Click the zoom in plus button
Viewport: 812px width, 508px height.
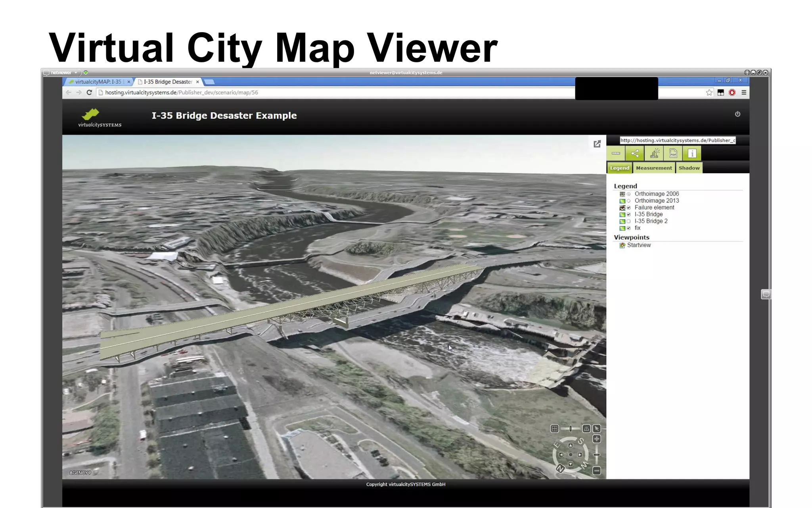pyautogui.click(x=597, y=439)
